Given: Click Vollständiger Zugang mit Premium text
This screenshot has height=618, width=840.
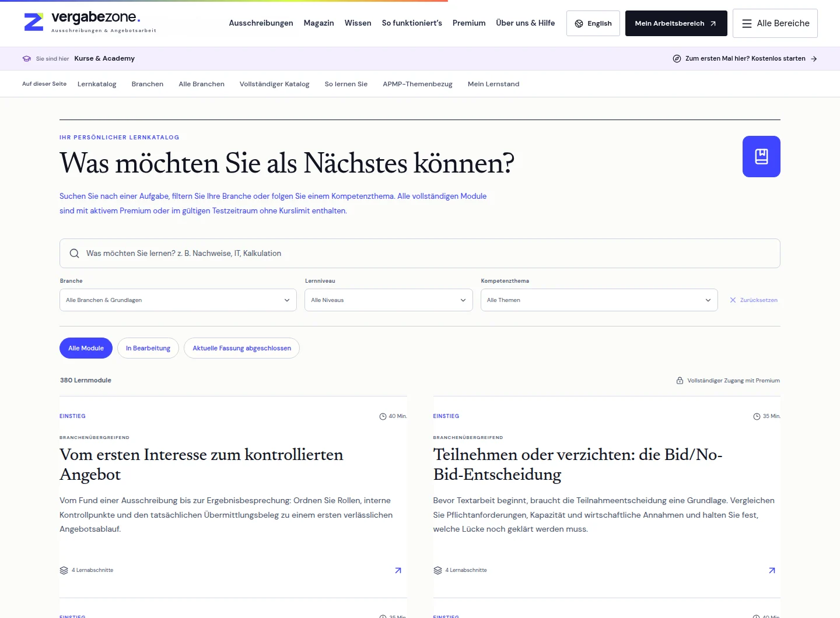Looking at the screenshot, I should point(733,380).
